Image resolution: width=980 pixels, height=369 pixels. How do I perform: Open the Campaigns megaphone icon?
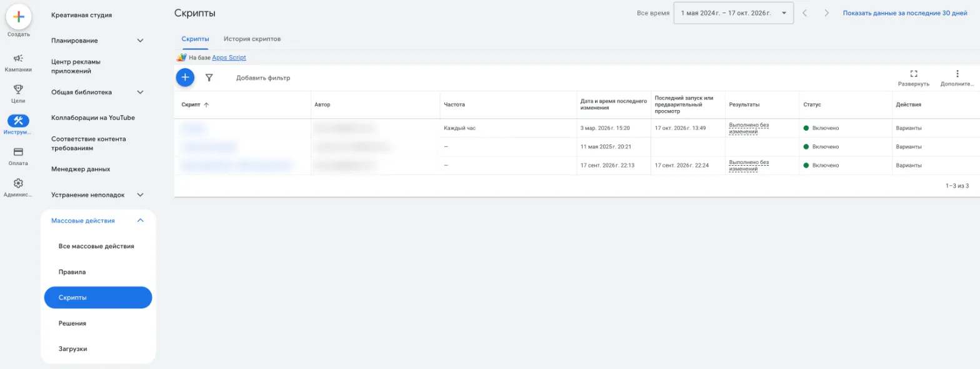19,58
